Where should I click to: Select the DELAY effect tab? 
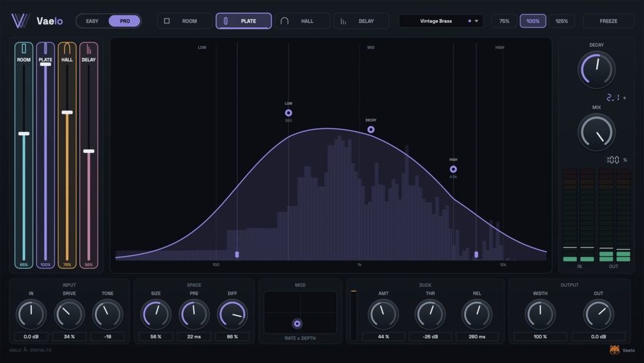[x=362, y=21]
